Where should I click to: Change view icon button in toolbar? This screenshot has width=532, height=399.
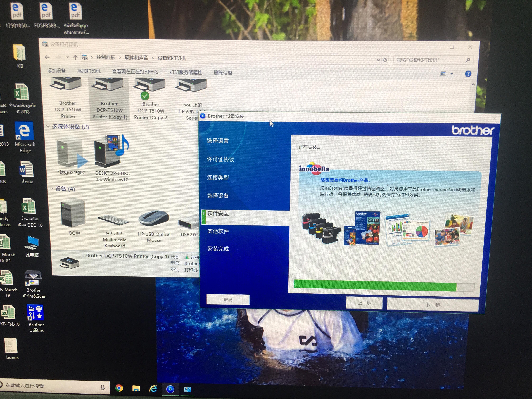click(443, 73)
